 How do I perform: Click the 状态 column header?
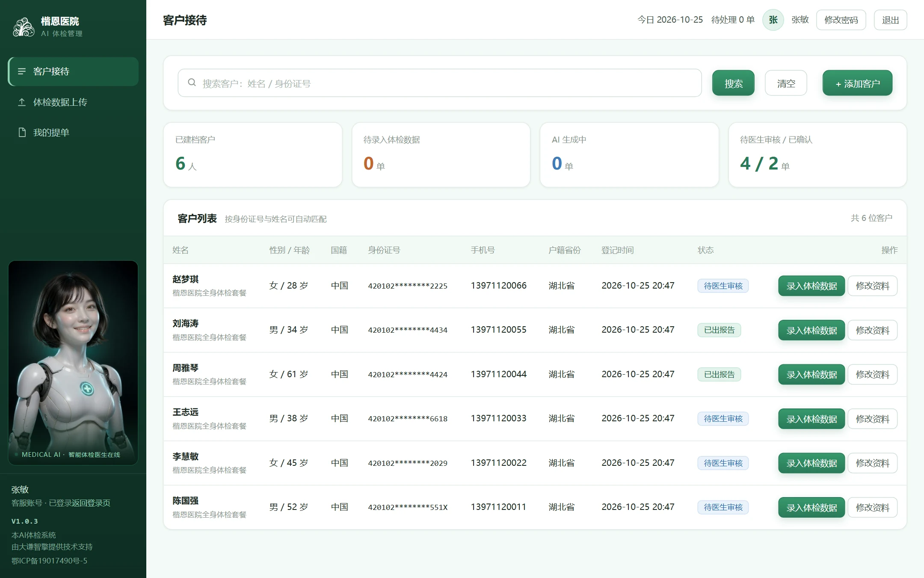[x=705, y=250]
